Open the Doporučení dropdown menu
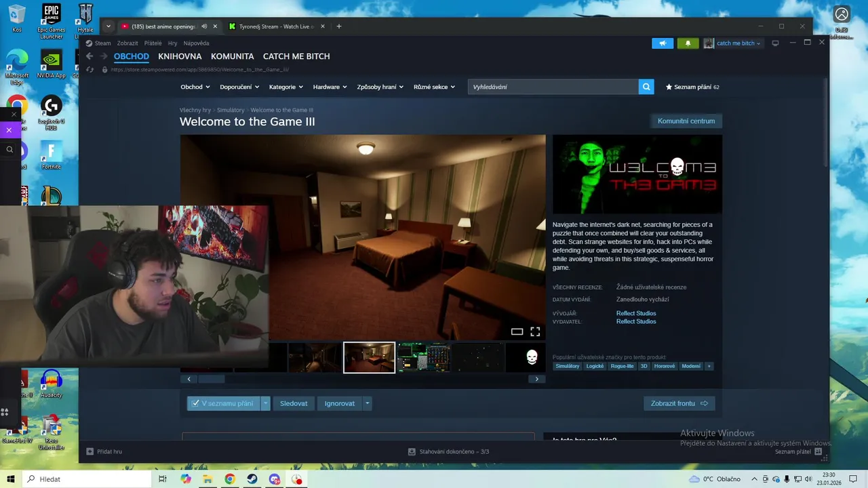Screen dimensions: 868x488 point(239,87)
